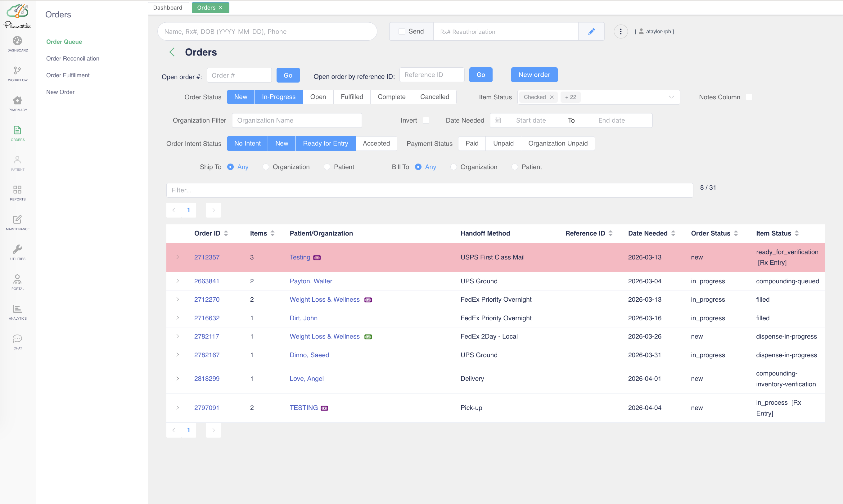Click Go next to Reference ID field
Image resolution: width=843 pixels, height=504 pixels.
[x=480, y=75]
